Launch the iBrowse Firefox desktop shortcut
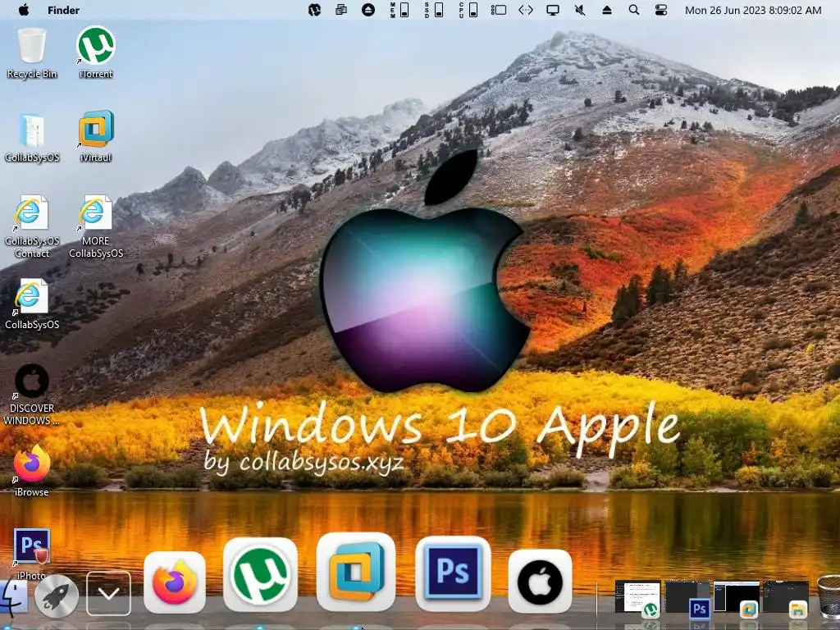The image size is (840, 630). (32, 472)
